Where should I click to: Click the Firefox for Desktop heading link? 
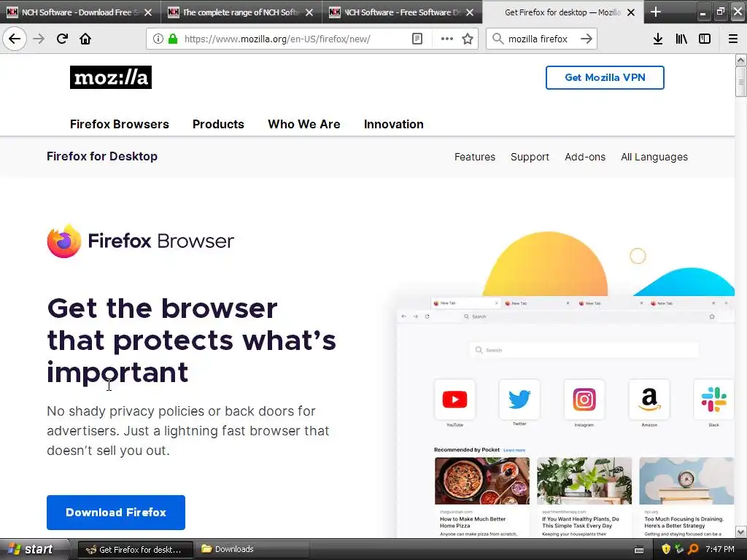click(x=102, y=156)
